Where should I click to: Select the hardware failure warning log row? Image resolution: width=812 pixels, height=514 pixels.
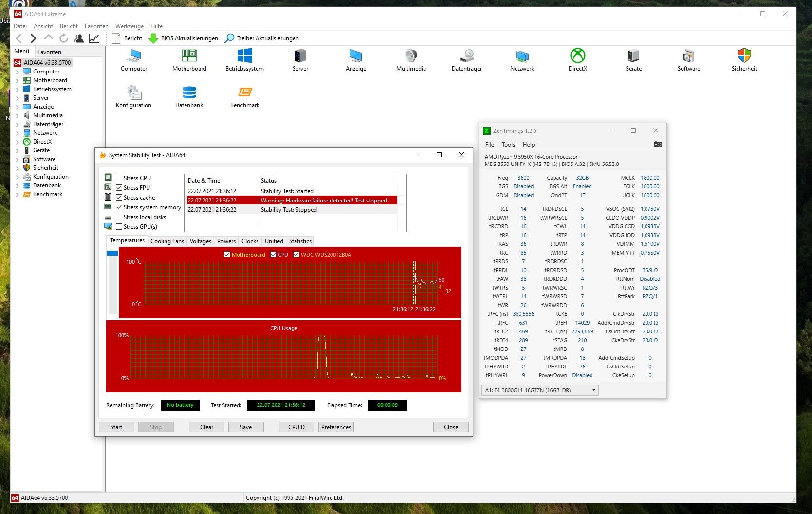pos(292,201)
